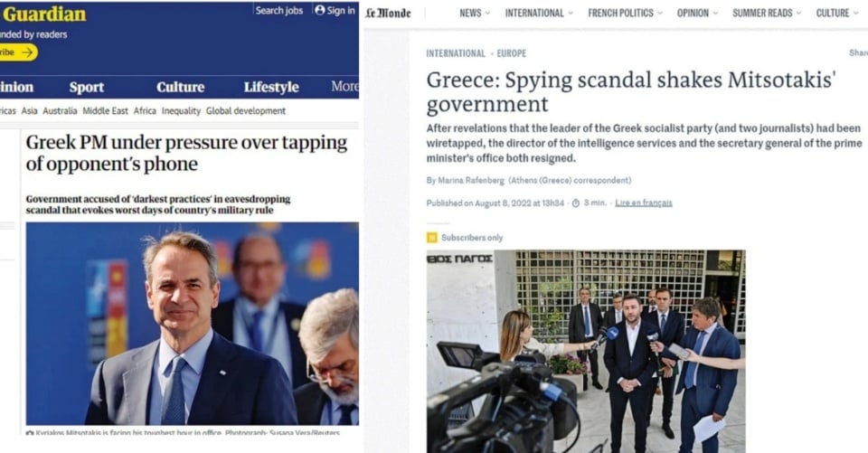
Task: Expand the International menu chevron
Action: (x=571, y=14)
